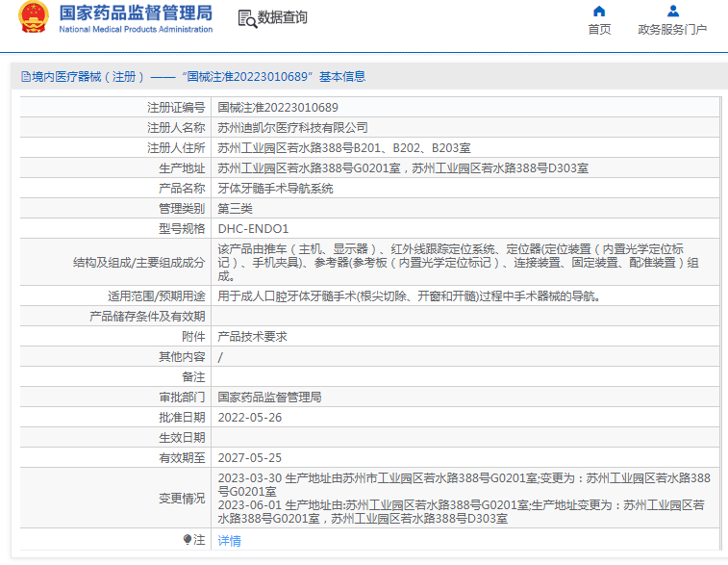This screenshot has height=565, width=728.
Task: Click the 注册证编号 label
Action: pyautogui.click(x=176, y=108)
